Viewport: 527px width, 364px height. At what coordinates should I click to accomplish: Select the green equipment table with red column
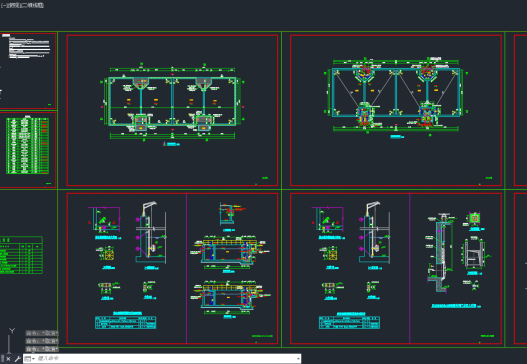pos(27,145)
